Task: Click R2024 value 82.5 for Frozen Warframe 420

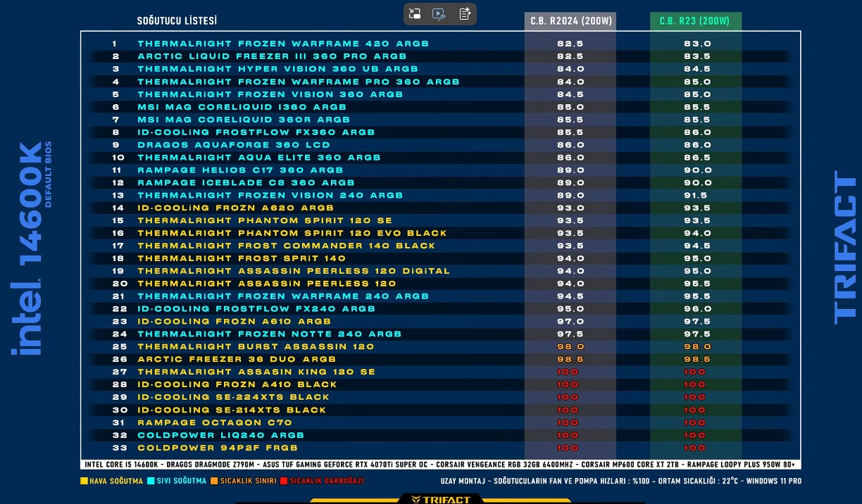Action: click(570, 44)
